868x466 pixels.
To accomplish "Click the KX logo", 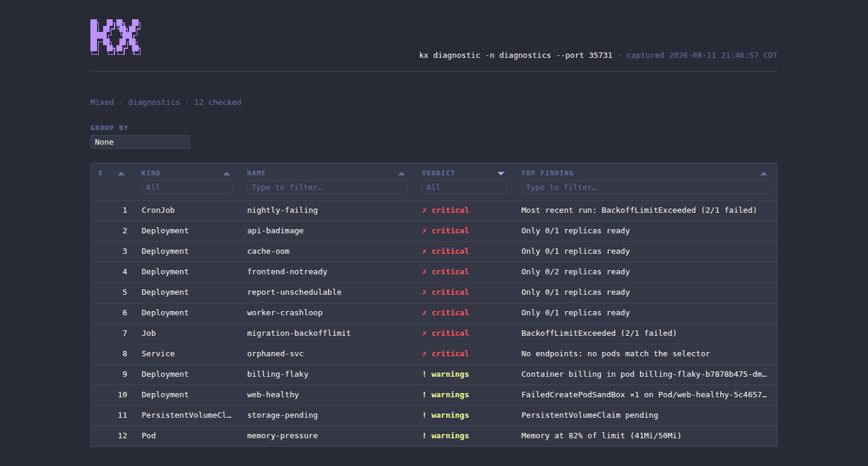I will [x=115, y=37].
